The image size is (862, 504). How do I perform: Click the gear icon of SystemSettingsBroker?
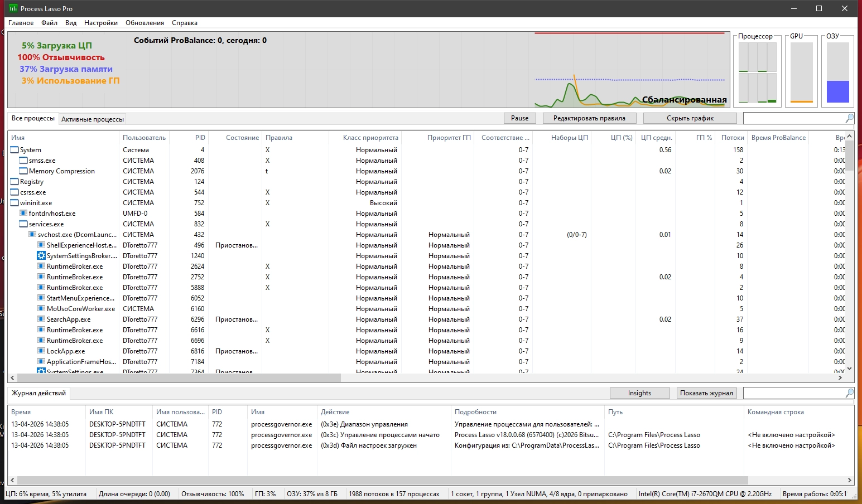pyautogui.click(x=41, y=256)
